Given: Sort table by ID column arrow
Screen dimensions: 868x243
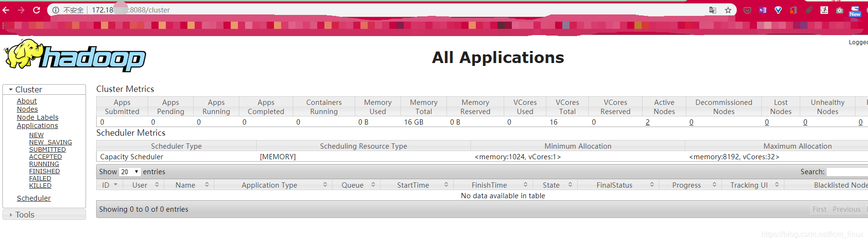Looking at the screenshot, I should coord(115,185).
